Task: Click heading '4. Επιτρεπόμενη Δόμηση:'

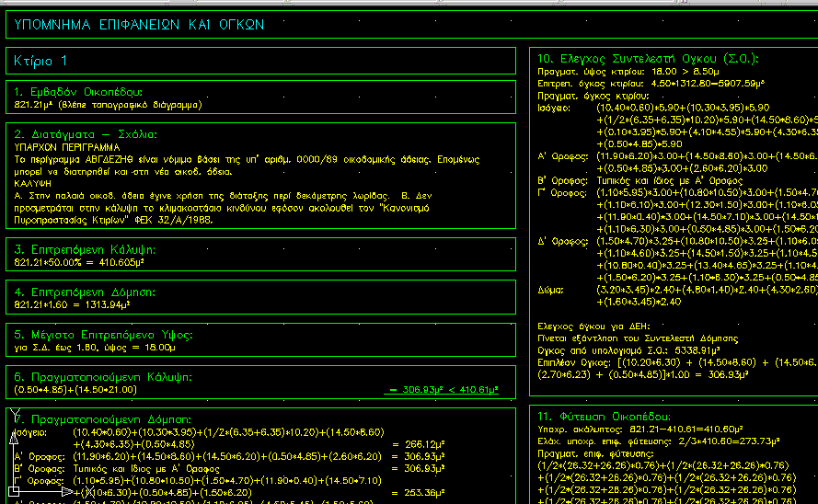Action: 85,292
